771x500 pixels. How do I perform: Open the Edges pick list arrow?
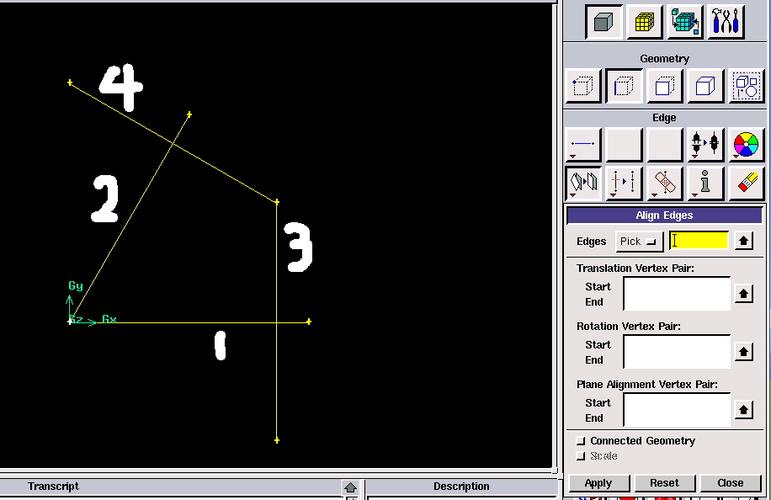tap(744, 241)
